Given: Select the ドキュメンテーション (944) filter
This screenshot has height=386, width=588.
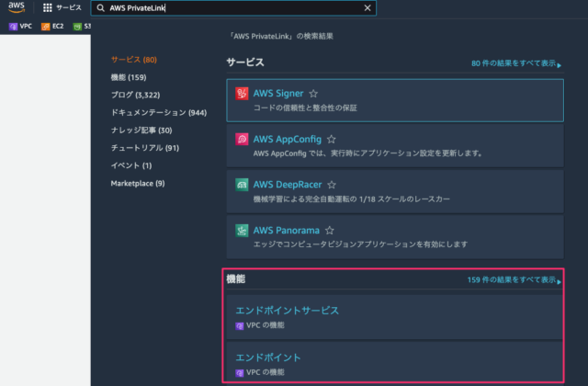Looking at the screenshot, I should pyautogui.click(x=159, y=112).
